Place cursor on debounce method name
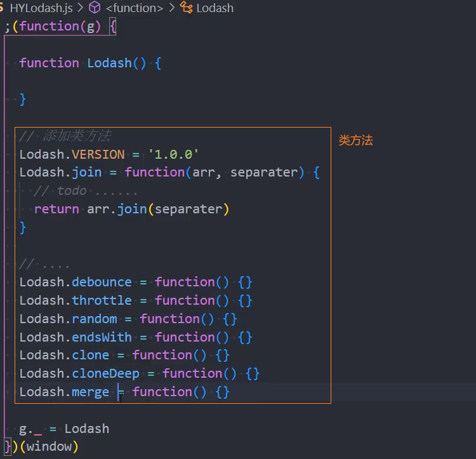Viewport: 476px width, 459px height. click(x=102, y=283)
